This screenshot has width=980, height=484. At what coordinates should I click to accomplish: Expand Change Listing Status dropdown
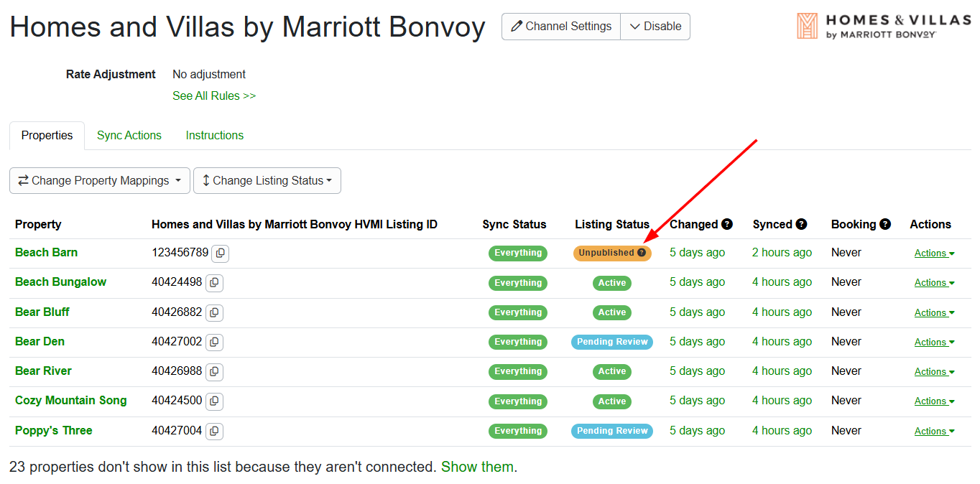point(267,181)
